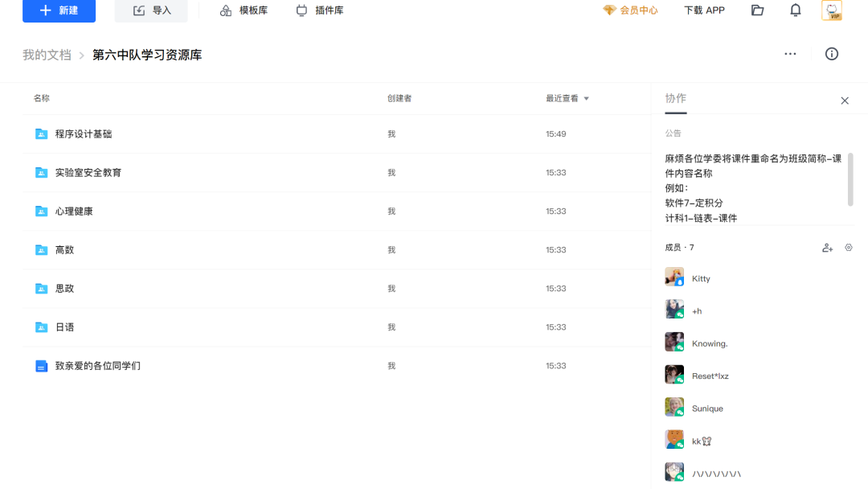
Task: Open the folder icon in the top bar
Action: [x=757, y=10]
